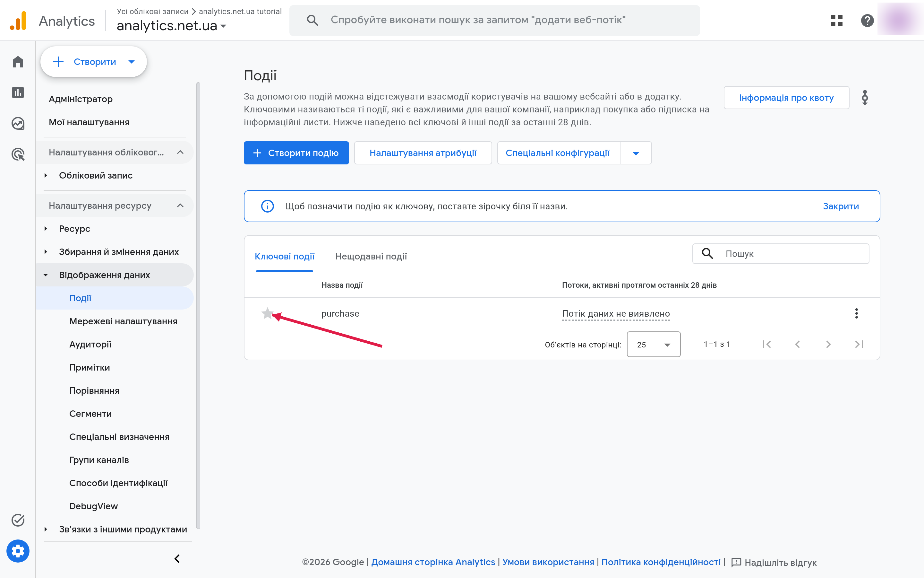924x578 pixels.
Task: Go to previous page of events table
Action: coord(798,345)
